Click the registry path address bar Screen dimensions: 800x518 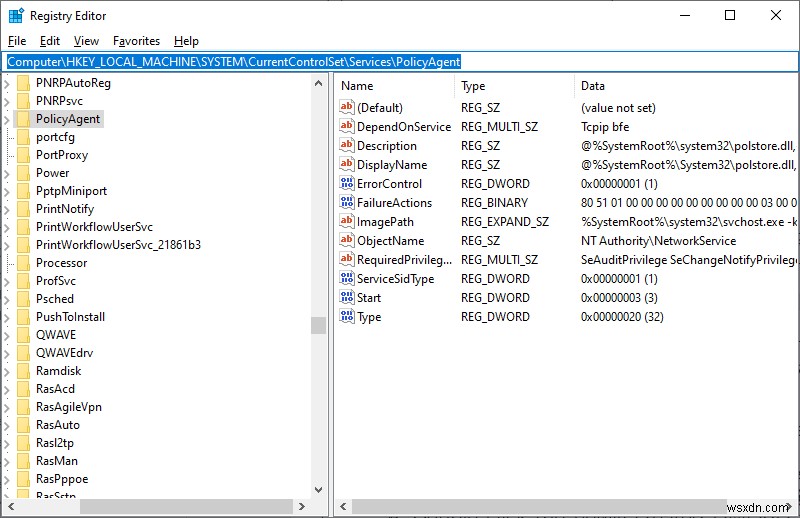(x=400, y=62)
